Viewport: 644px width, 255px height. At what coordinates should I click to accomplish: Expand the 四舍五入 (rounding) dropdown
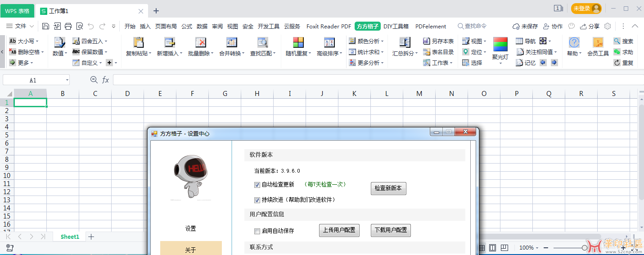[x=106, y=41]
